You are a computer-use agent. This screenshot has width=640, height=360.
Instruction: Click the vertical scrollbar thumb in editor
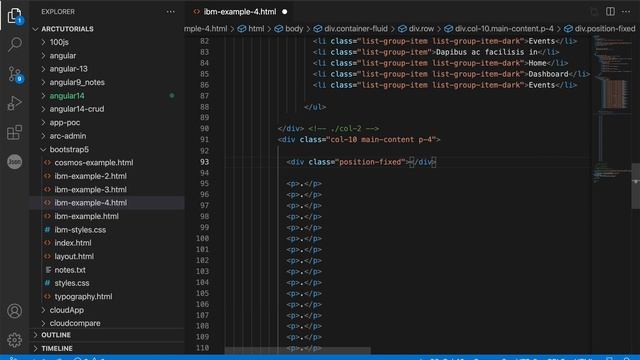click(x=636, y=186)
